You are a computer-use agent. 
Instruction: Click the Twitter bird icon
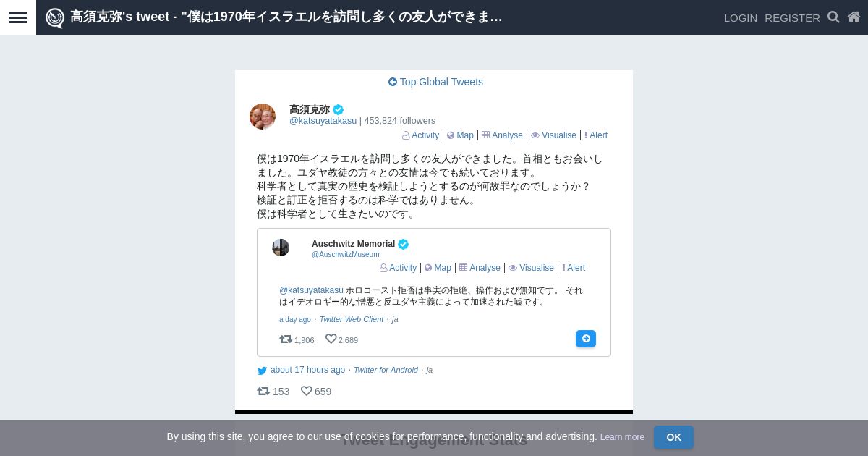tap(262, 371)
